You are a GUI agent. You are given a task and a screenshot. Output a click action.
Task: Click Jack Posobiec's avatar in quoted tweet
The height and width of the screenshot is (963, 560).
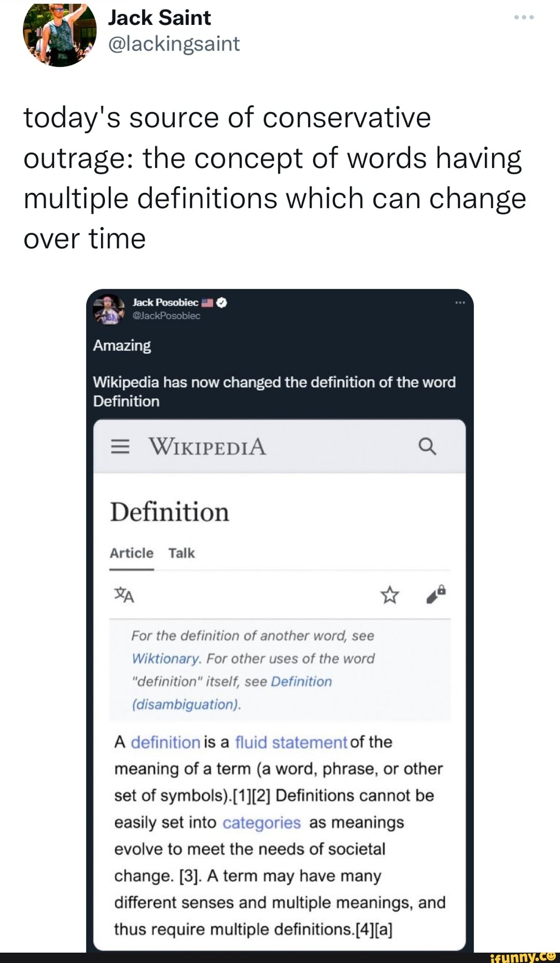[x=109, y=309]
